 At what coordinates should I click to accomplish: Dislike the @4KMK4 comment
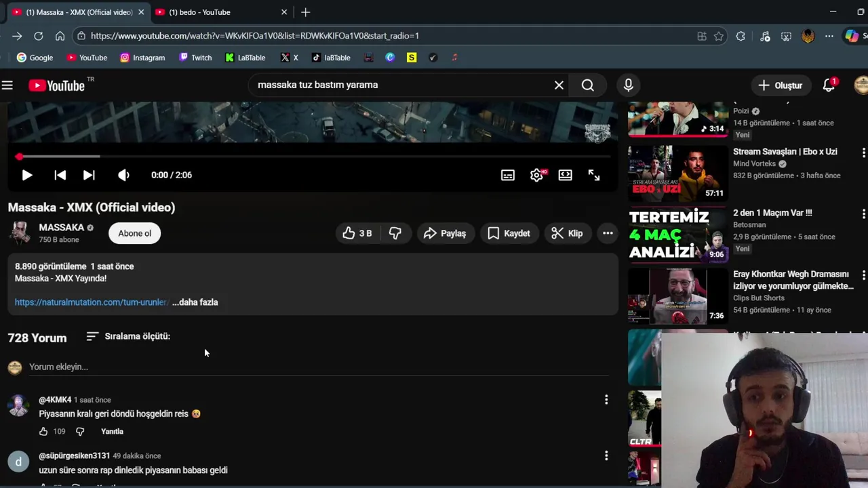(x=80, y=431)
